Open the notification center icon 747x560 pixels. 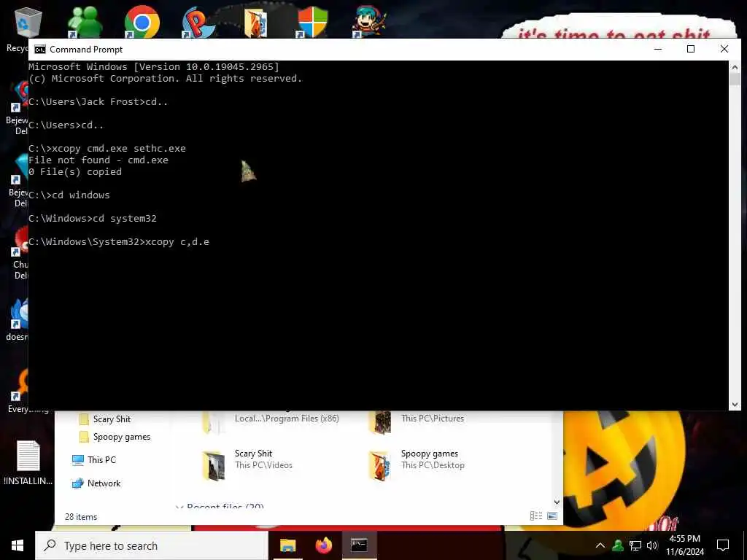click(723, 545)
